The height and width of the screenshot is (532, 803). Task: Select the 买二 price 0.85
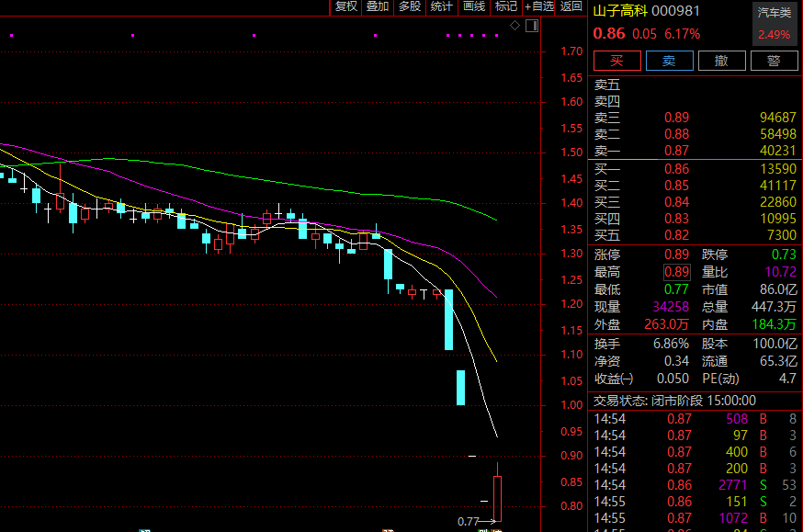coord(676,186)
